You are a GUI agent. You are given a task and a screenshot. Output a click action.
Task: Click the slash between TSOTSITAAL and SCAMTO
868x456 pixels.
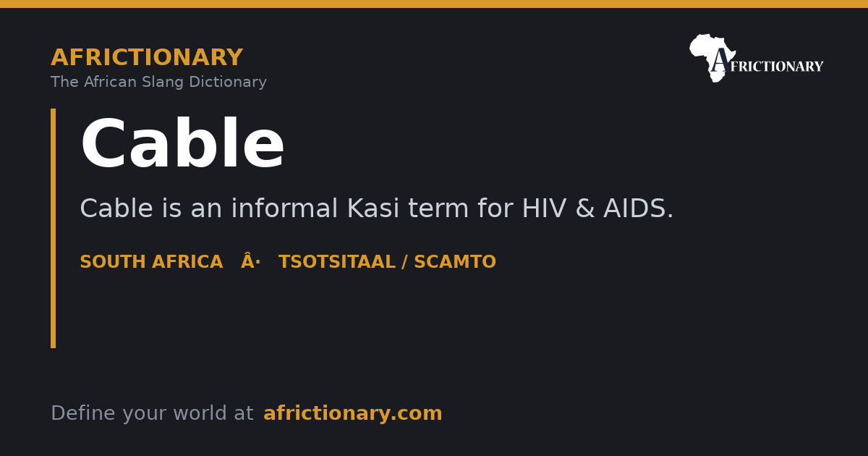pos(404,263)
